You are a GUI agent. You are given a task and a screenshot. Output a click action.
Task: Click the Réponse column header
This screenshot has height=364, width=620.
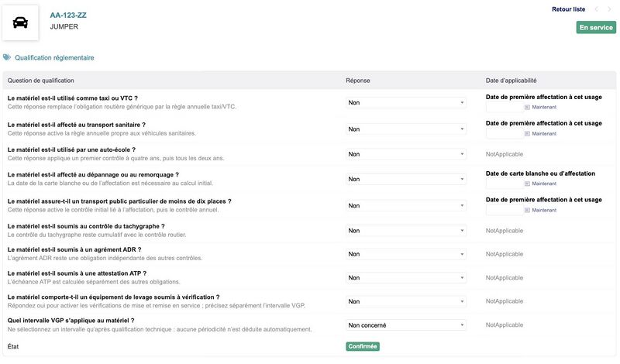358,81
